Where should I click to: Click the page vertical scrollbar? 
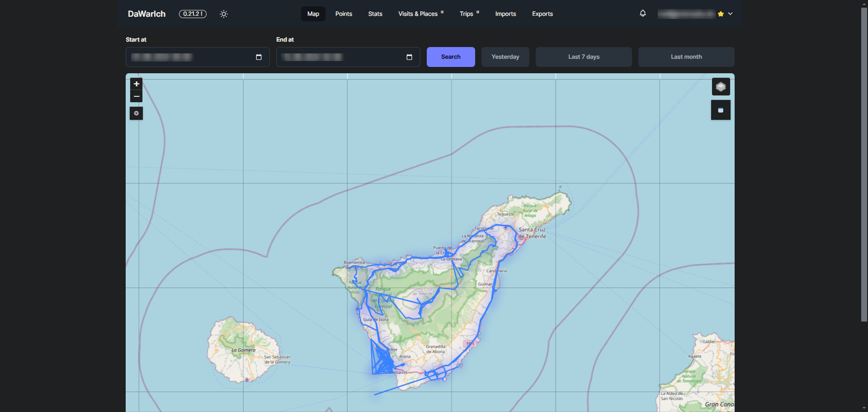864,165
